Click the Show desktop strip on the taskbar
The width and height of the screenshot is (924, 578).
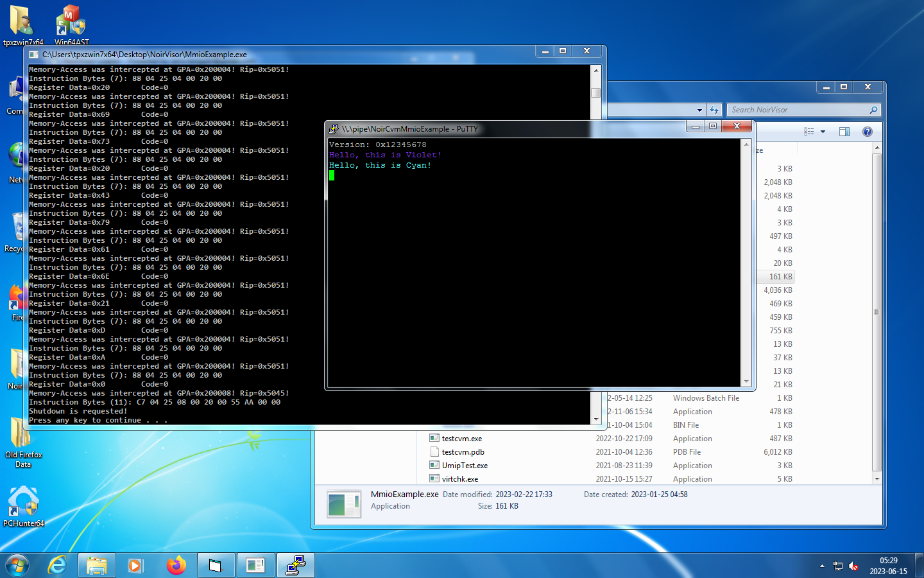click(919, 565)
